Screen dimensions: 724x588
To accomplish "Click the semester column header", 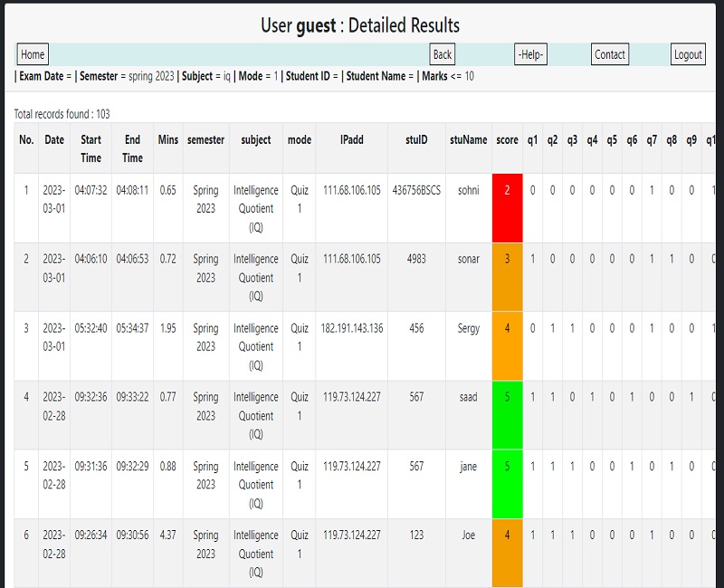I will (x=205, y=140).
